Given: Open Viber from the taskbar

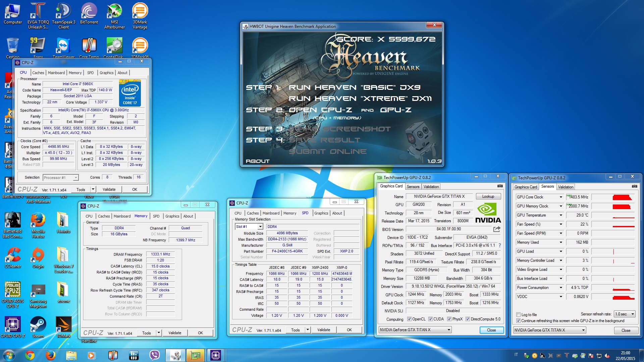Looking at the screenshot, I should tap(154, 355).
